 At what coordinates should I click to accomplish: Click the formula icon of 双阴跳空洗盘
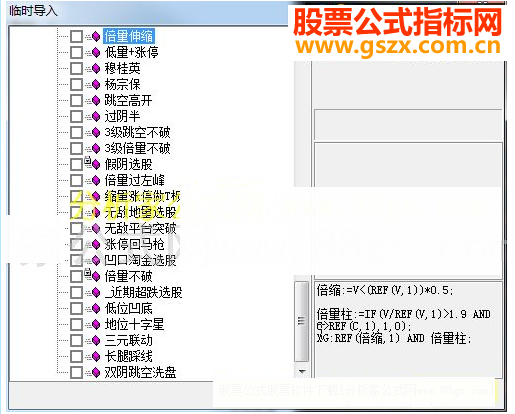(x=96, y=372)
